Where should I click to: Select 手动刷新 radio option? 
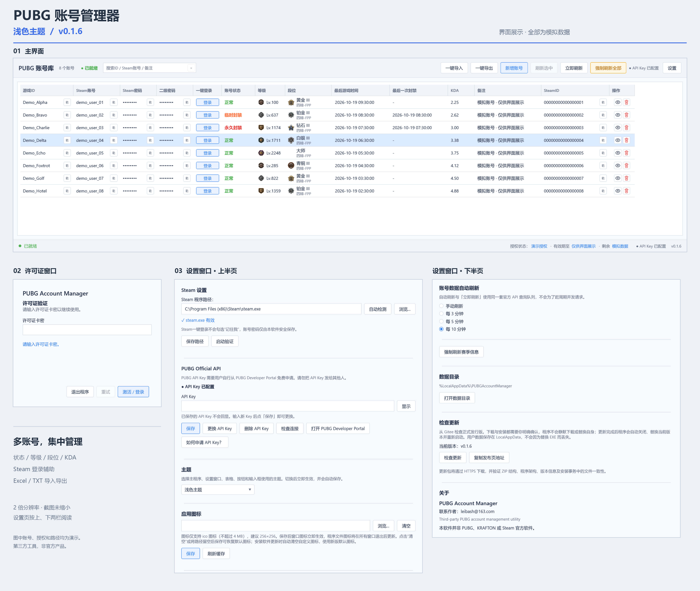pos(441,306)
